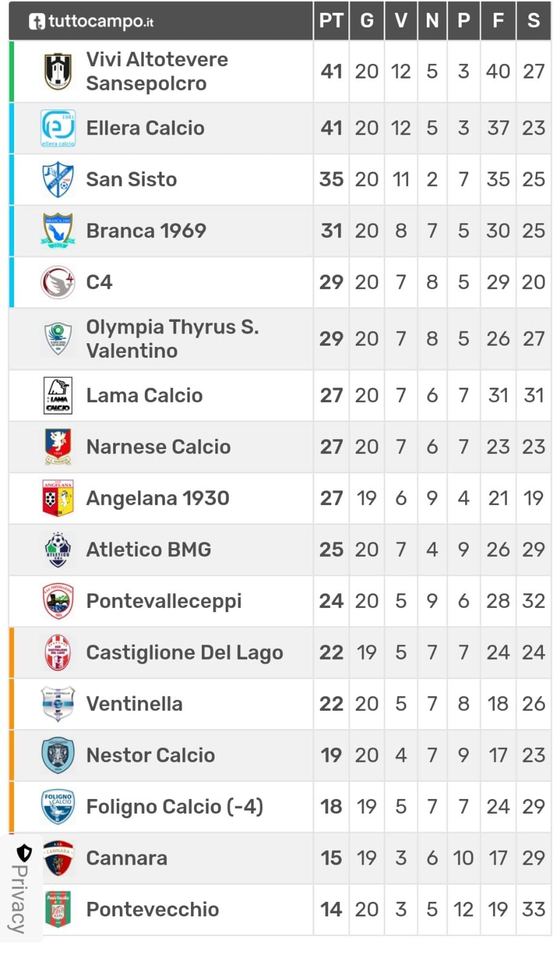Click the C4 team logo

pos(58,282)
